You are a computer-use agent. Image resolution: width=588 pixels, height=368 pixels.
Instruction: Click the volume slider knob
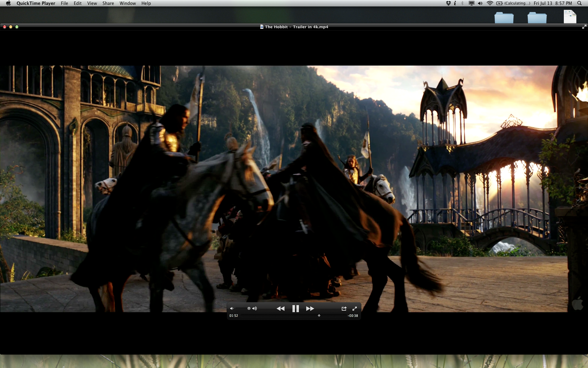tap(249, 309)
